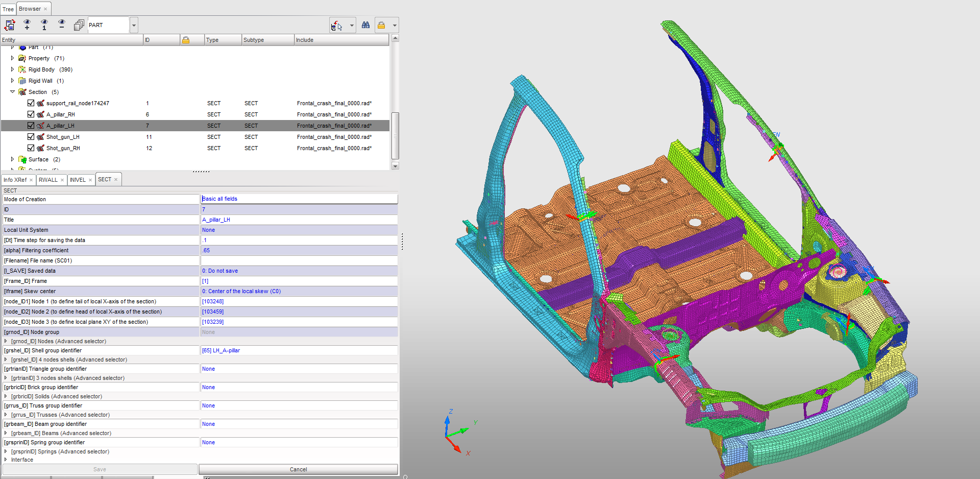Click the entity selector cursor icon
The height and width of the screenshot is (479, 980).
[x=339, y=25]
